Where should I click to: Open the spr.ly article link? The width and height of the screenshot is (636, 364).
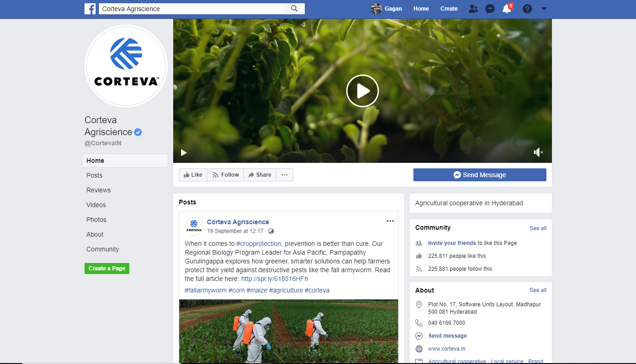point(274,279)
